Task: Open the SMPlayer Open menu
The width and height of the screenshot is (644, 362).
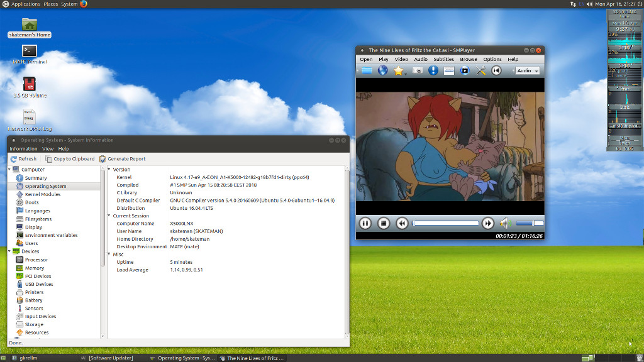Action: click(366, 60)
